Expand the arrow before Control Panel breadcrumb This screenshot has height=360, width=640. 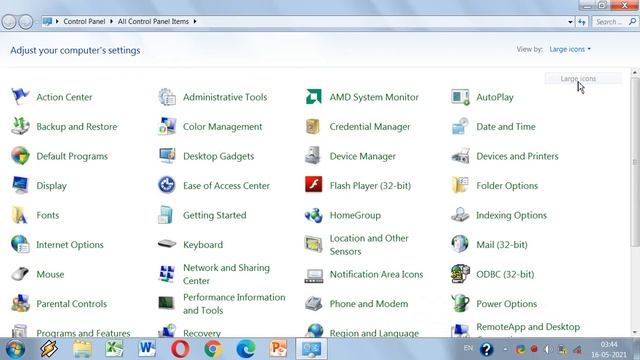pyautogui.click(x=57, y=21)
